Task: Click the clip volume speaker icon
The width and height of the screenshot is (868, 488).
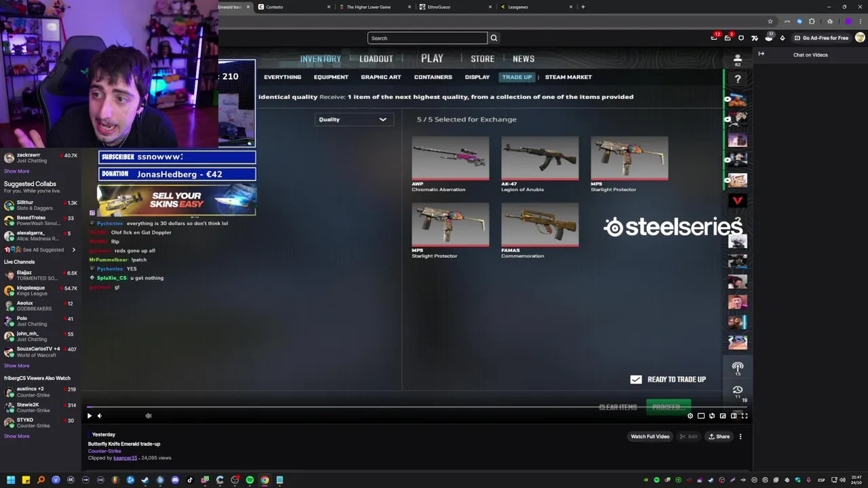Action: pos(100,416)
